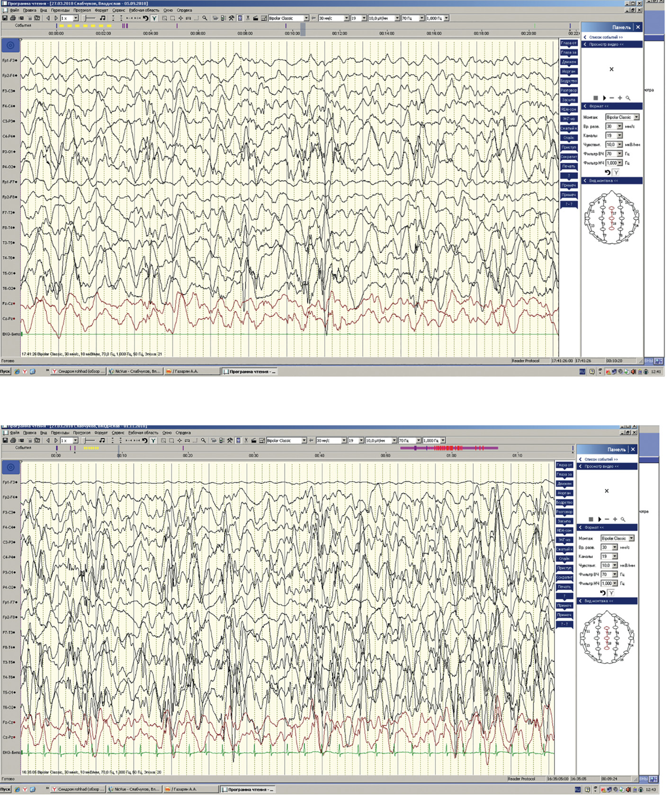This screenshot has width=672, height=800.
Task: Click the plus zoom icon in lower video panel
Action: tap(615, 519)
